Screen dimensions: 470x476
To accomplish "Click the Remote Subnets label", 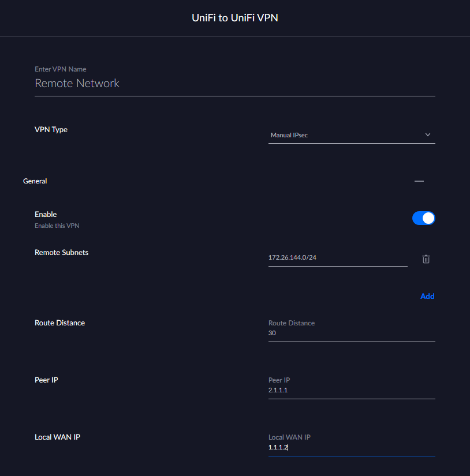I will click(x=61, y=252).
